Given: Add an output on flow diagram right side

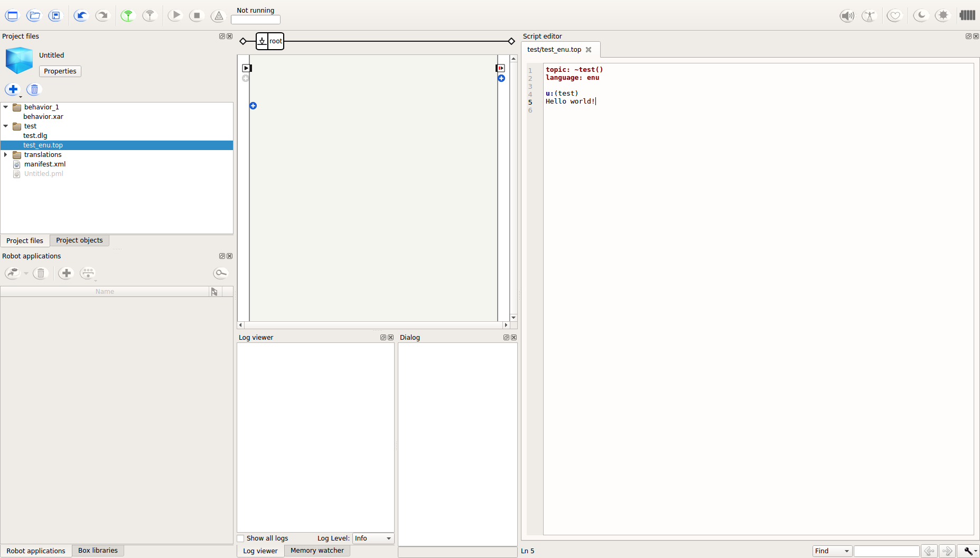Looking at the screenshot, I should 501,78.
